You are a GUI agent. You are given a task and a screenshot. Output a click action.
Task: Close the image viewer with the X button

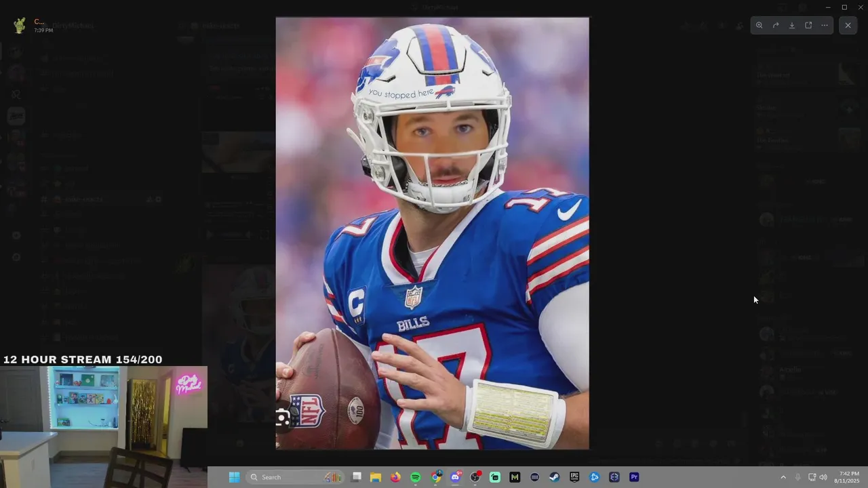tap(848, 25)
